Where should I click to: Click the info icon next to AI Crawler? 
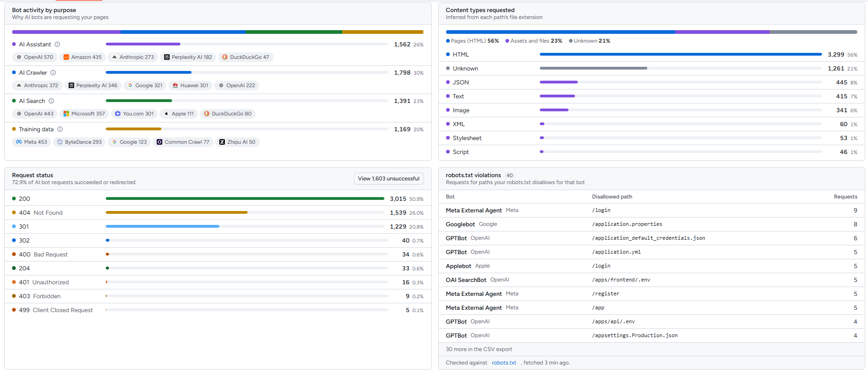pos(53,73)
